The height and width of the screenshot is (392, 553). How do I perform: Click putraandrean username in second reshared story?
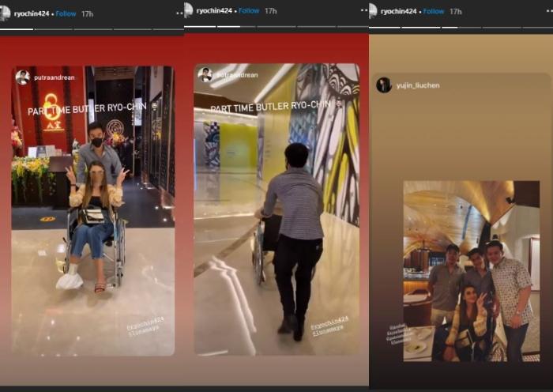pos(237,75)
